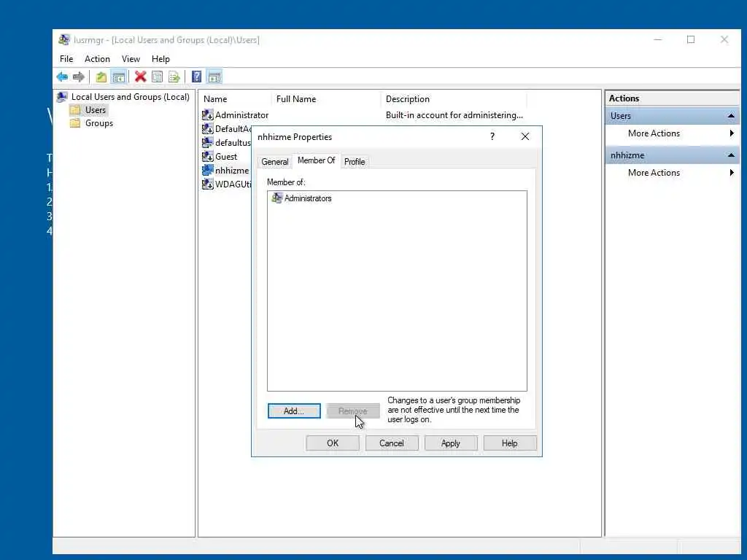
Task: Click the Up one level folder icon
Action: [x=101, y=77]
